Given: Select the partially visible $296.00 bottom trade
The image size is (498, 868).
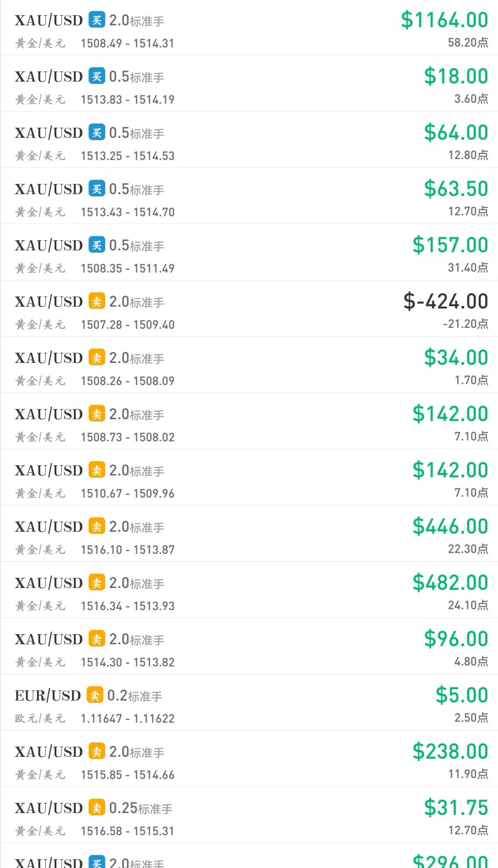Looking at the screenshot, I should (249, 856).
